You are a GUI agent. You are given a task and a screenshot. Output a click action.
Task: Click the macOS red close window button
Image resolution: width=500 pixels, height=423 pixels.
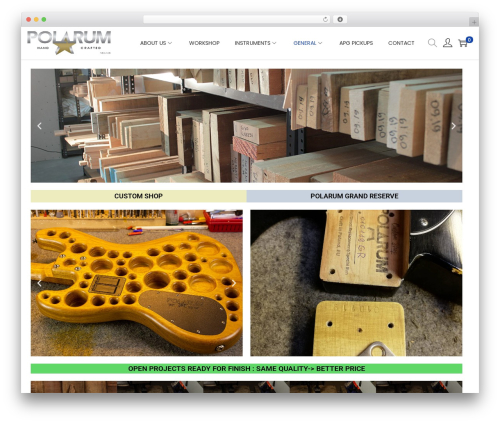[x=29, y=20]
